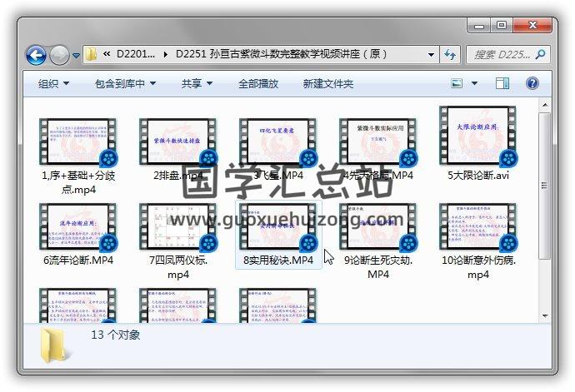This screenshot has width=575, height=392.
Task: Select the 6流年论断.MP4 video thumbnail
Action: (x=77, y=227)
